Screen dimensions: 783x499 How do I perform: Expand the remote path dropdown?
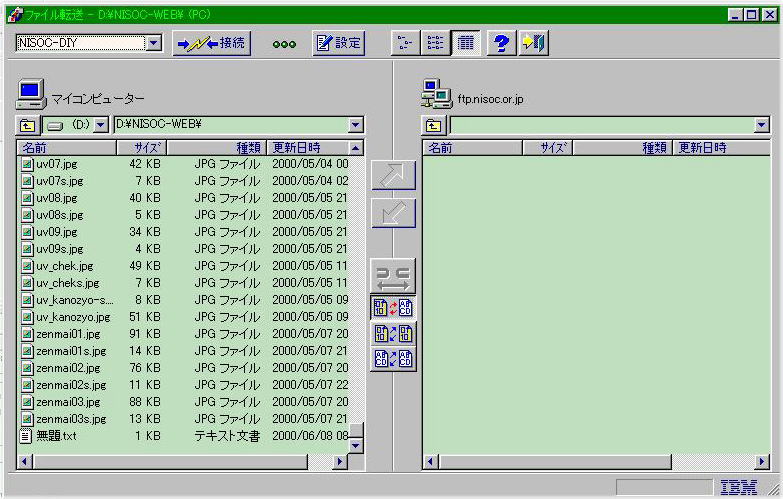pos(761,125)
